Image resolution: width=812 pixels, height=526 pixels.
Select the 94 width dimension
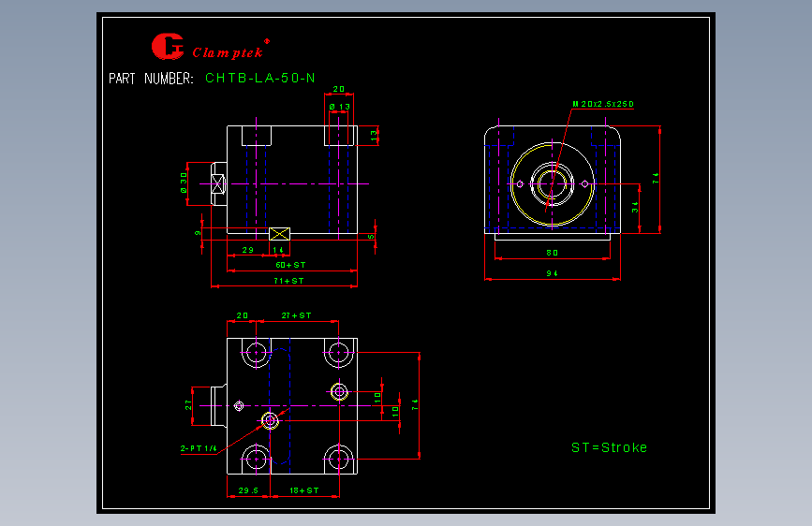click(552, 273)
